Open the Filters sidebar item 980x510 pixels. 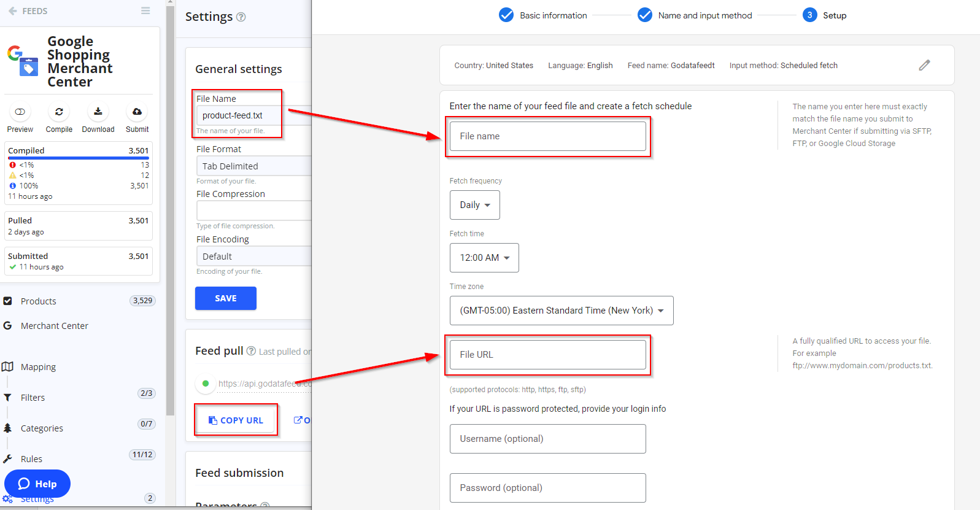[33, 398]
